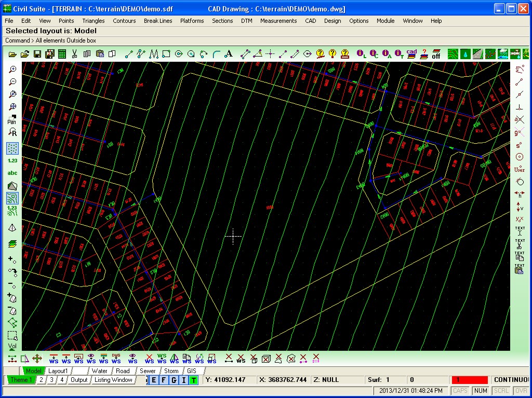
Task: Select the polyline zigzag drawing tool
Action: tap(154, 54)
